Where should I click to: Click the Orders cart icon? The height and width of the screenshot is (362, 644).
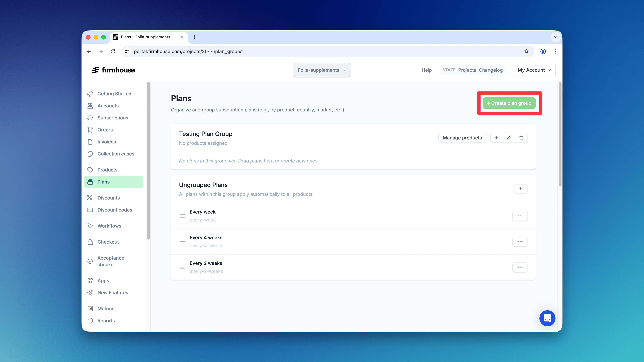click(x=91, y=130)
